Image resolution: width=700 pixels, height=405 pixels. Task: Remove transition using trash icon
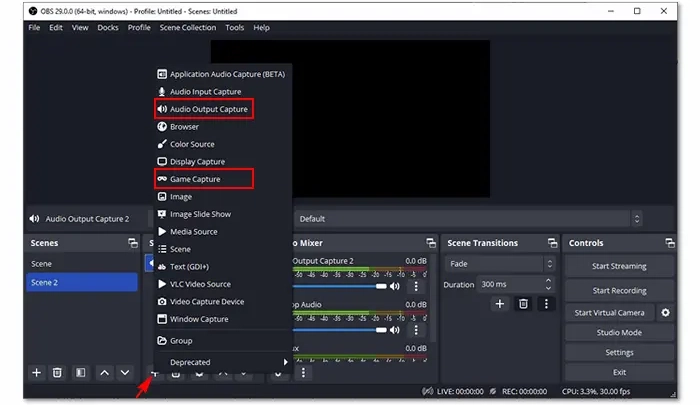tap(523, 304)
